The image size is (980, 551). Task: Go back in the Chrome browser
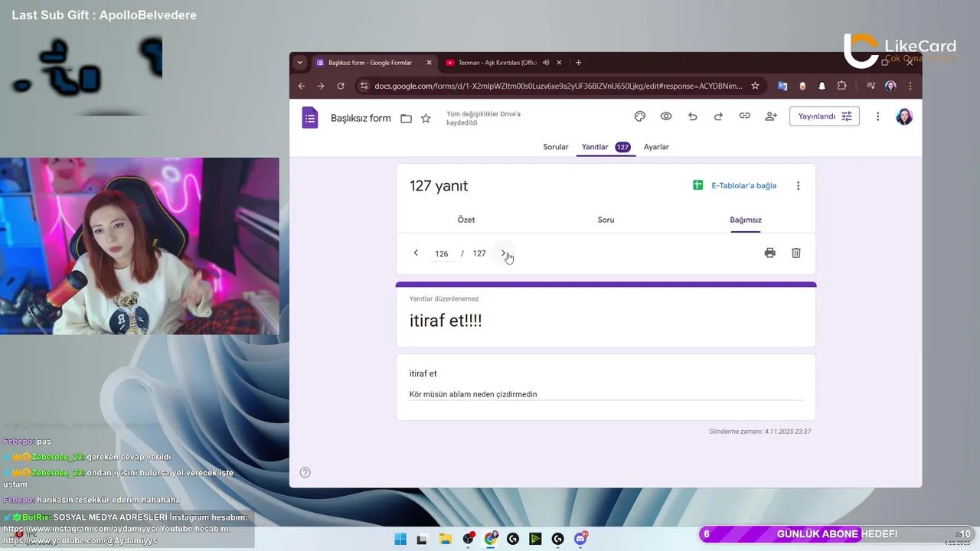302,86
